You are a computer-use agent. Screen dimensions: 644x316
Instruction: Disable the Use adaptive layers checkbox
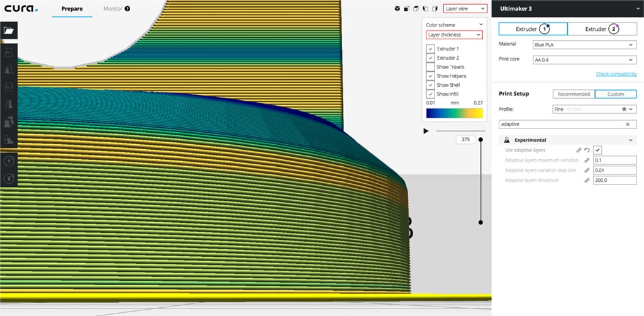(597, 150)
